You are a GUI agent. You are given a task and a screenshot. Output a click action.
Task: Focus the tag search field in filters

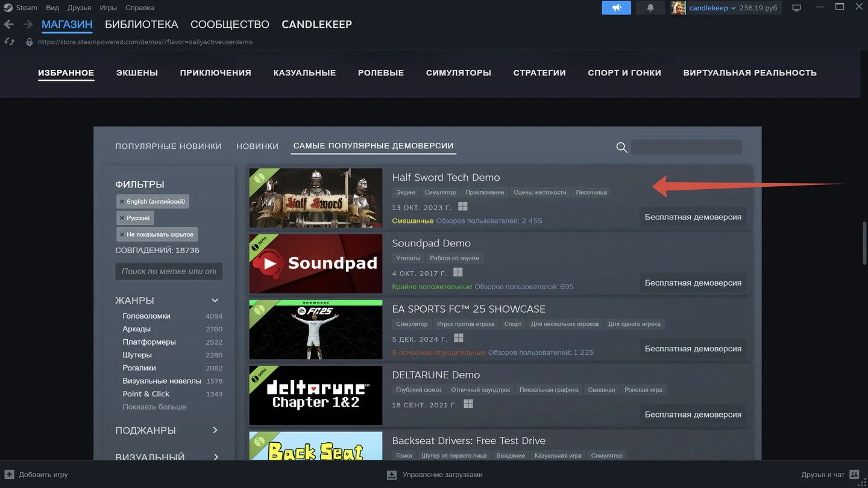coord(169,271)
